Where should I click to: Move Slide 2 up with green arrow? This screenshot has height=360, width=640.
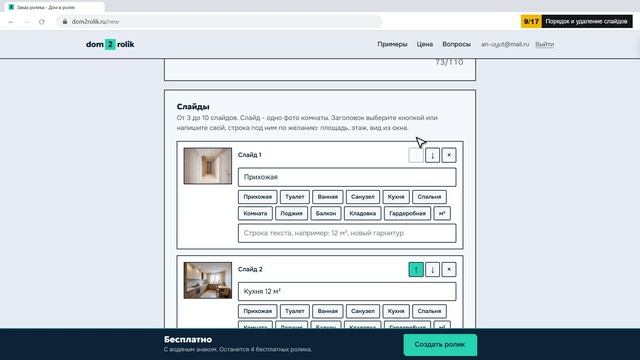click(416, 269)
